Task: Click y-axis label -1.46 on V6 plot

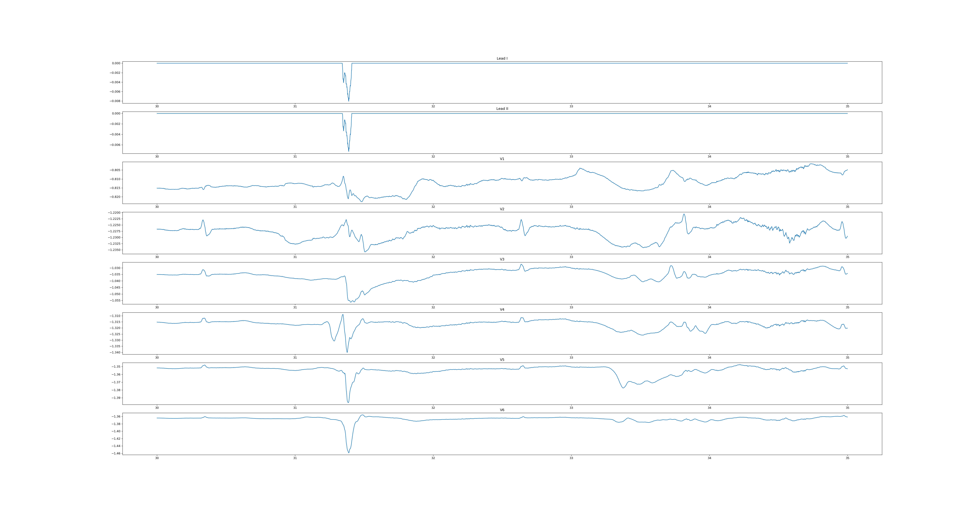Action: [116, 453]
